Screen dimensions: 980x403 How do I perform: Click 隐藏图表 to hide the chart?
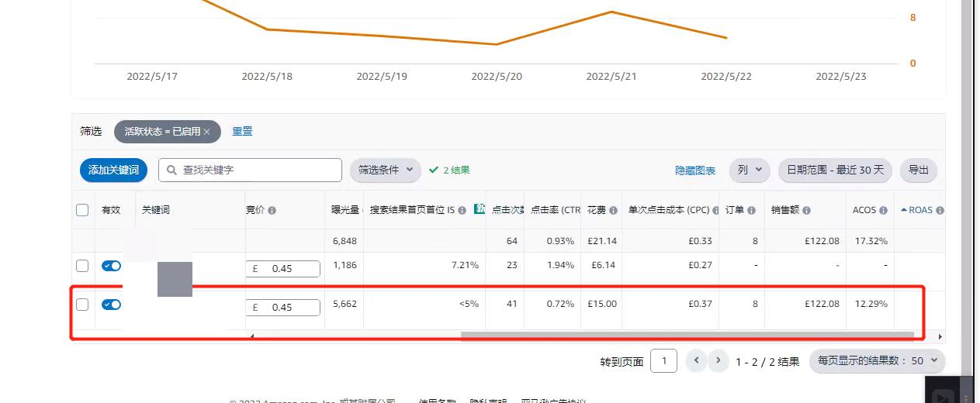tap(695, 170)
